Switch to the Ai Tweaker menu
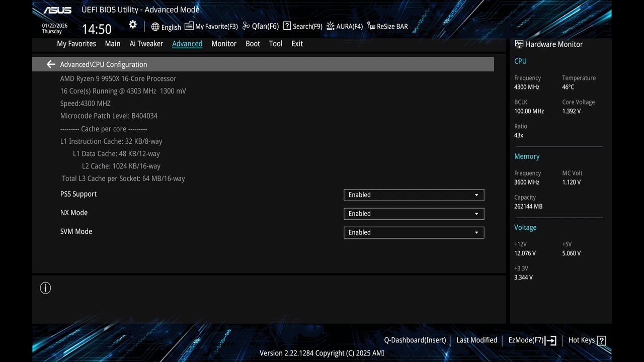 click(146, 44)
